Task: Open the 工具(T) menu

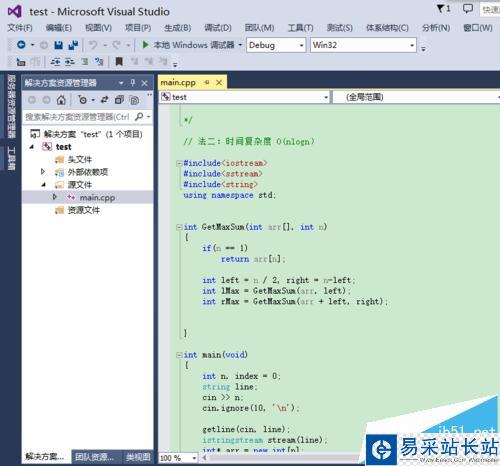Action: [301, 28]
